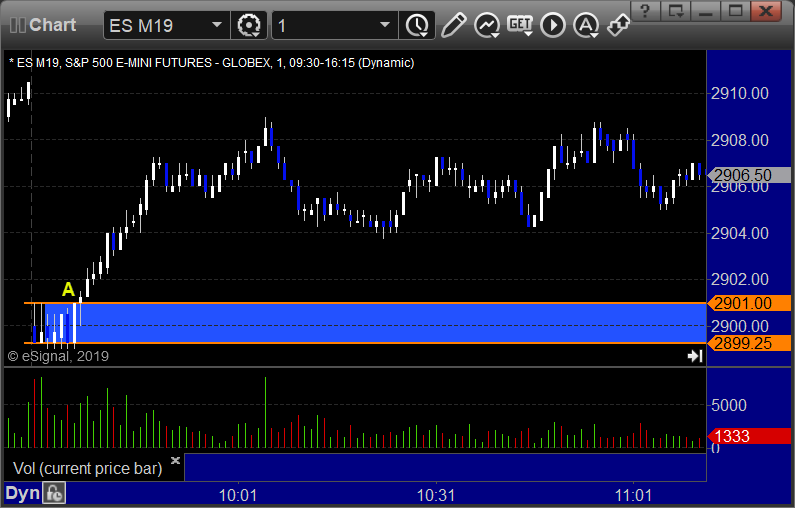Viewport: 795px width, 508px height.
Task: Click the time template clock icon
Action: coord(417,25)
